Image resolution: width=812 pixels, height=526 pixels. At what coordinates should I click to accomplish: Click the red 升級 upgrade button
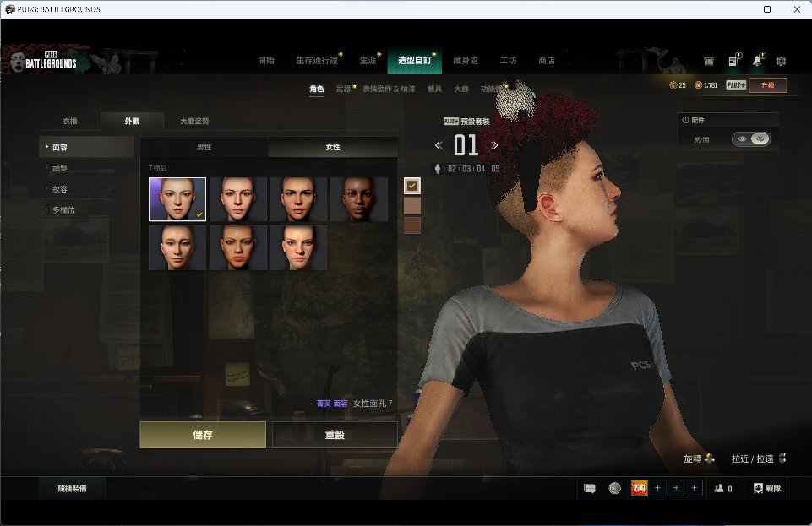pyautogui.click(x=768, y=85)
